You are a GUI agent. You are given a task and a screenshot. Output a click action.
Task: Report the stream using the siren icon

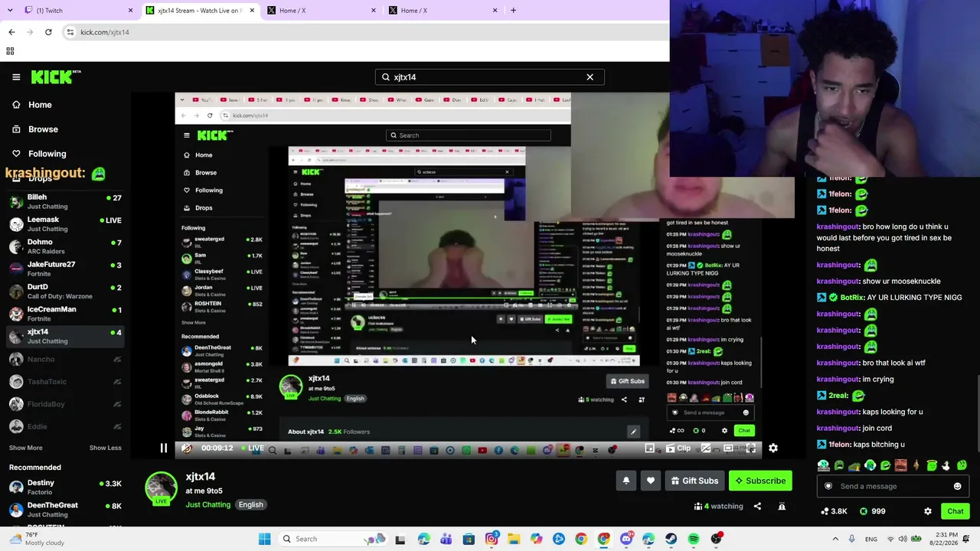click(x=782, y=506)
